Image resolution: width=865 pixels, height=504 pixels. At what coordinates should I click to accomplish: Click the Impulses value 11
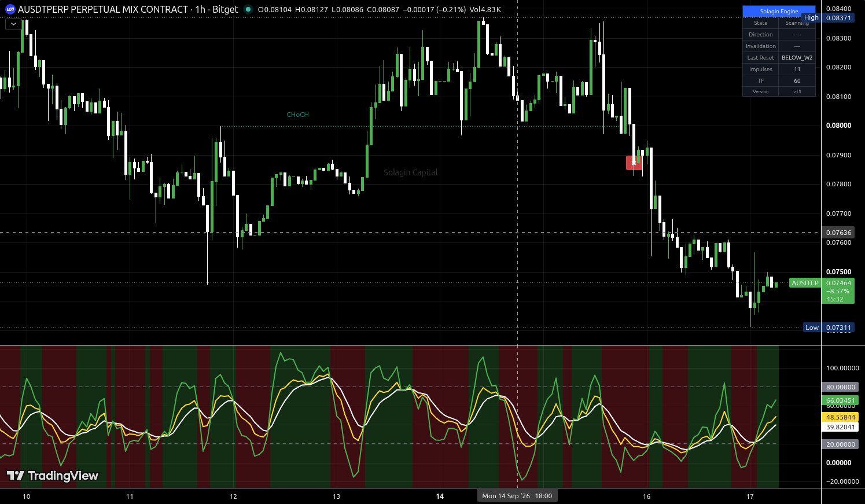[x=797, y=69]
